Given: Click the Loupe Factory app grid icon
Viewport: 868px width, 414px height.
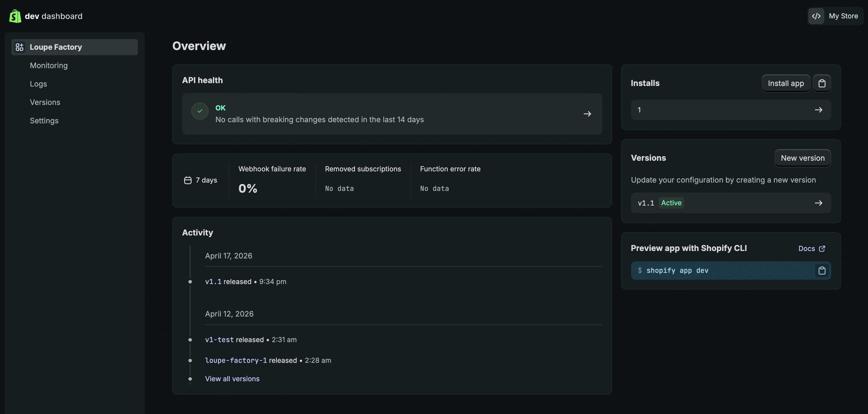Looking at the screenshot, I should 20,47.
